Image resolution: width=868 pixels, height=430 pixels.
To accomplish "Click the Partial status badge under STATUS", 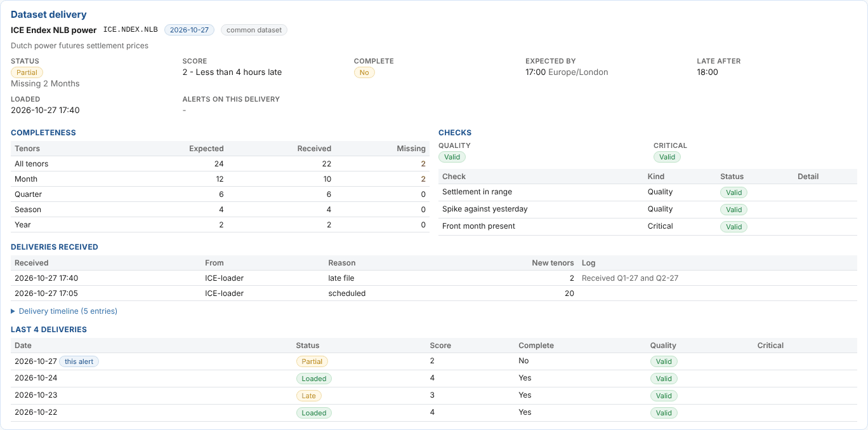I will (27, 72).
